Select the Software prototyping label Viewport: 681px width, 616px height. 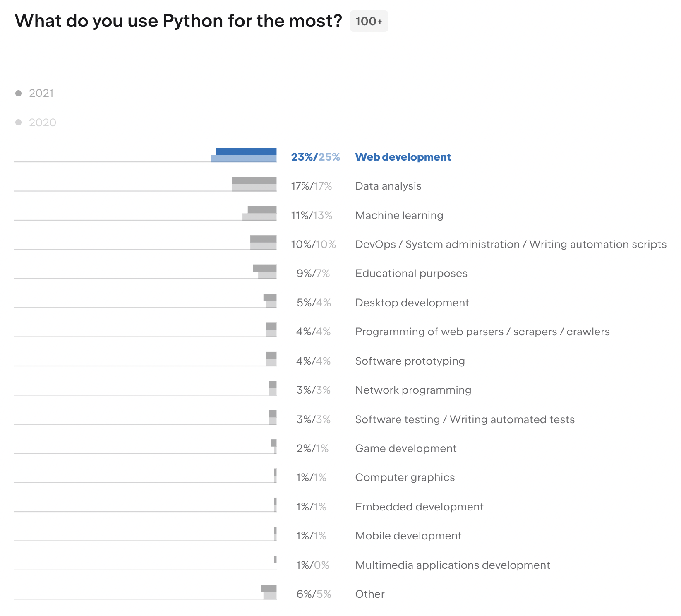410,361
